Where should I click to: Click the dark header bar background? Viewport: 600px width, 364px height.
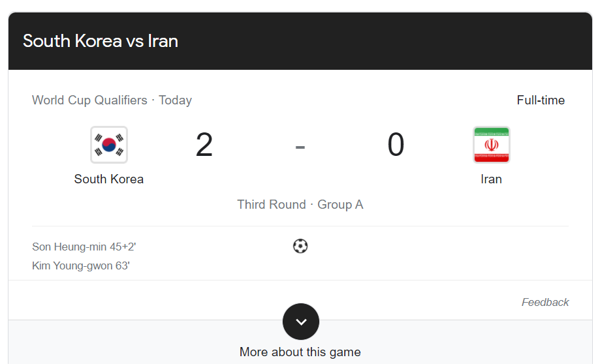392,41
